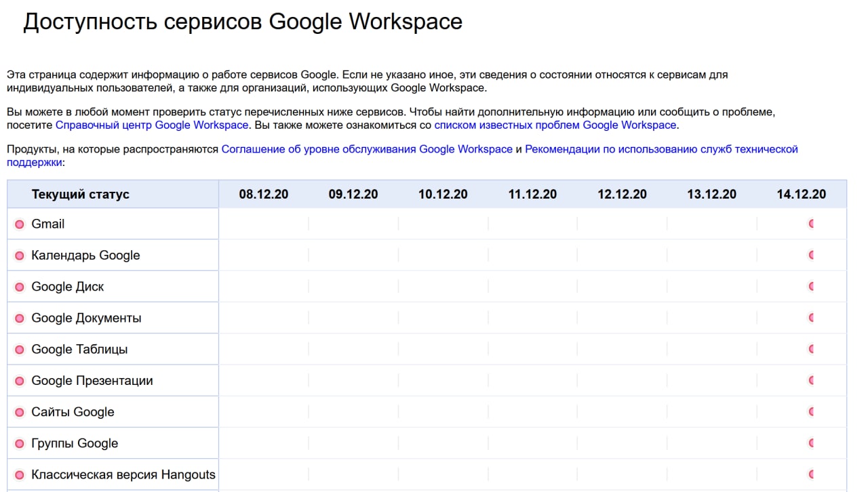868x492 pixels.
Task: Select the Google Таблицы service name
Action: [x=79, y=350]
